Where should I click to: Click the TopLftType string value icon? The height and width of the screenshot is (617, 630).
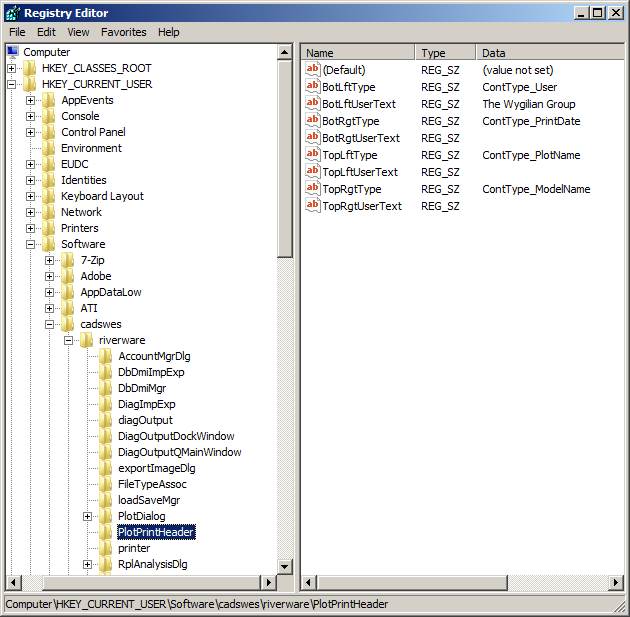pos(313,155)
